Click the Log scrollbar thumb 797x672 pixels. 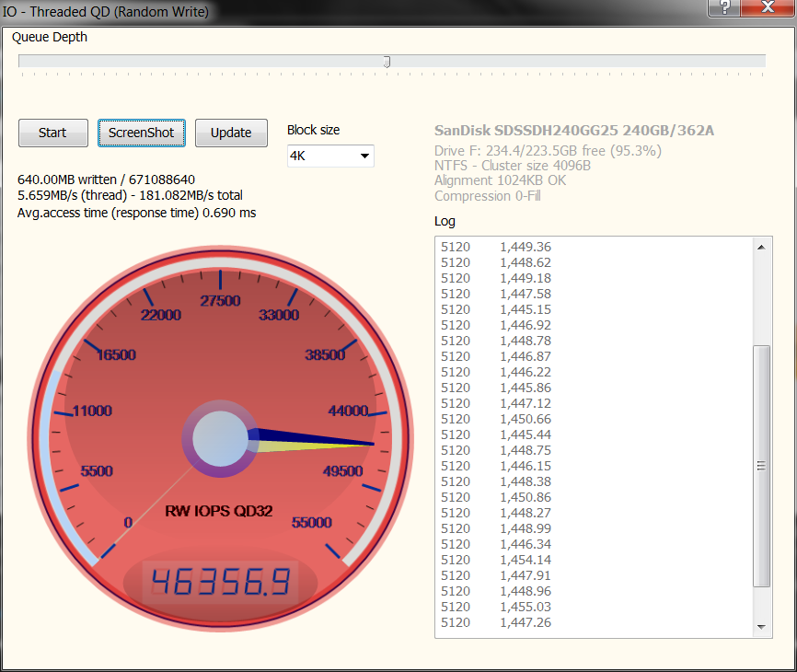click(762, 466)
